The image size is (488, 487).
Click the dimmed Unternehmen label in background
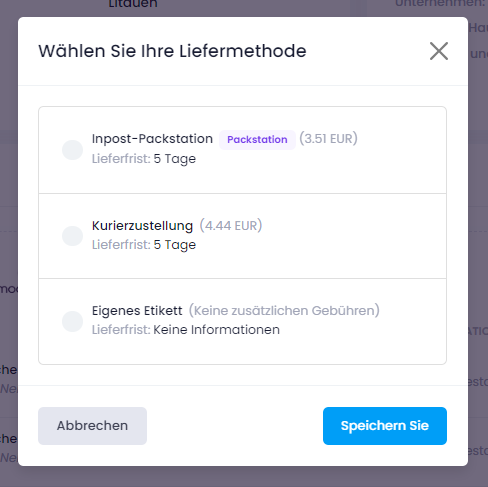pos(441,3)
